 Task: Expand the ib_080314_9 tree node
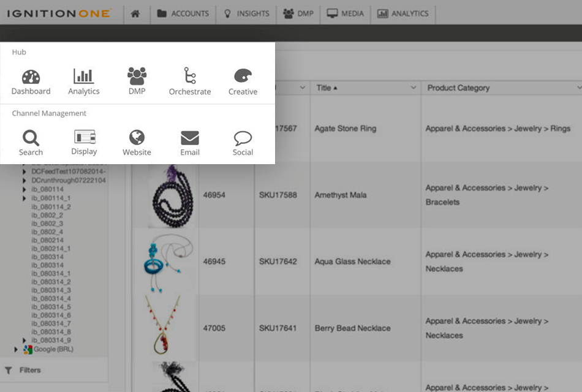[24, 341]
